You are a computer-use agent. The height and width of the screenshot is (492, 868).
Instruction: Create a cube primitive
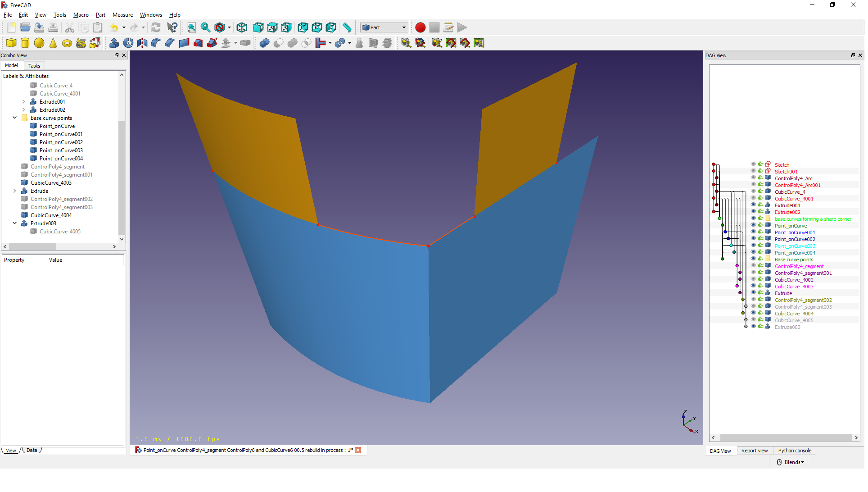click(11, 43)
